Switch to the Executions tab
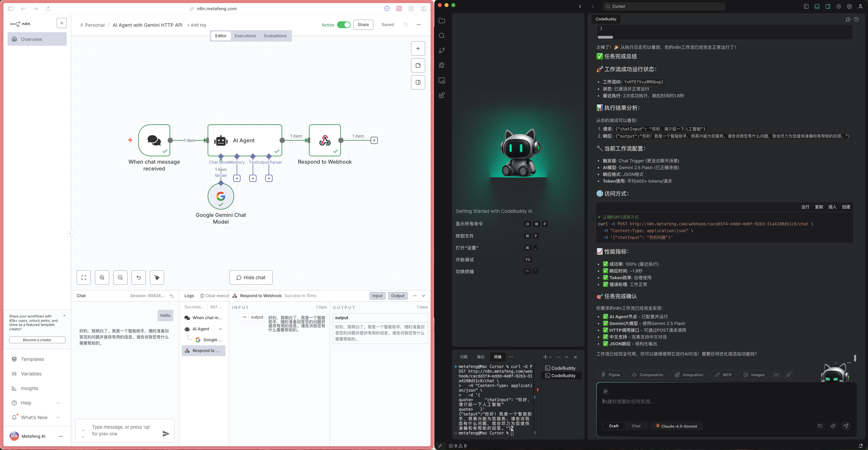 (245, 36)
